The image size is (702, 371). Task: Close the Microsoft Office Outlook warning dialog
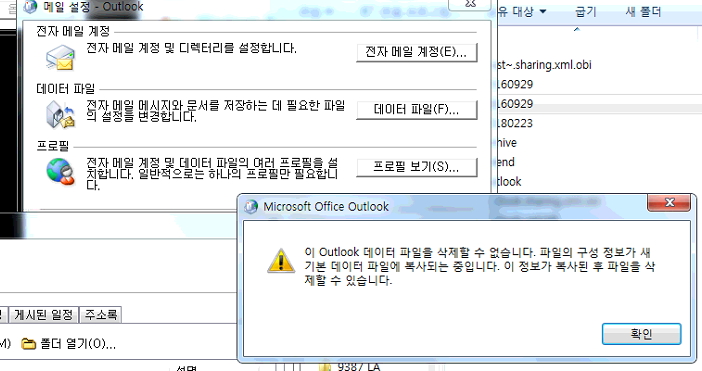coord(669,203)
